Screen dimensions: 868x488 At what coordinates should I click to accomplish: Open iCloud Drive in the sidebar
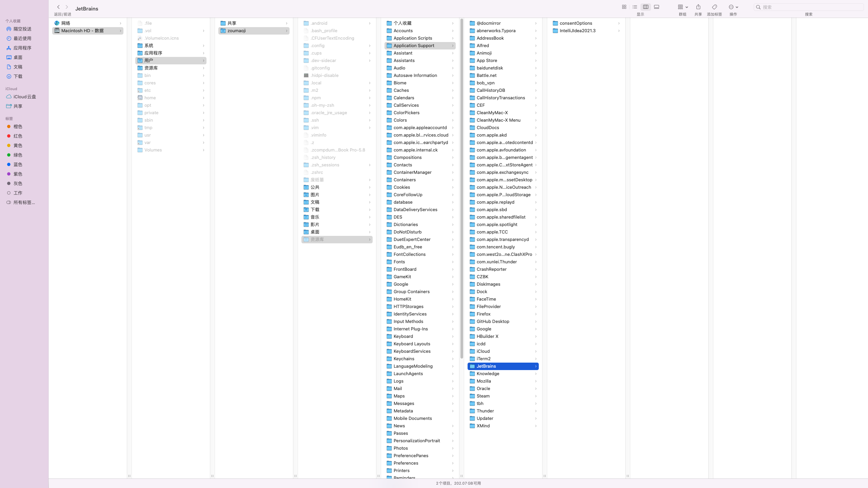click(24, 97)
